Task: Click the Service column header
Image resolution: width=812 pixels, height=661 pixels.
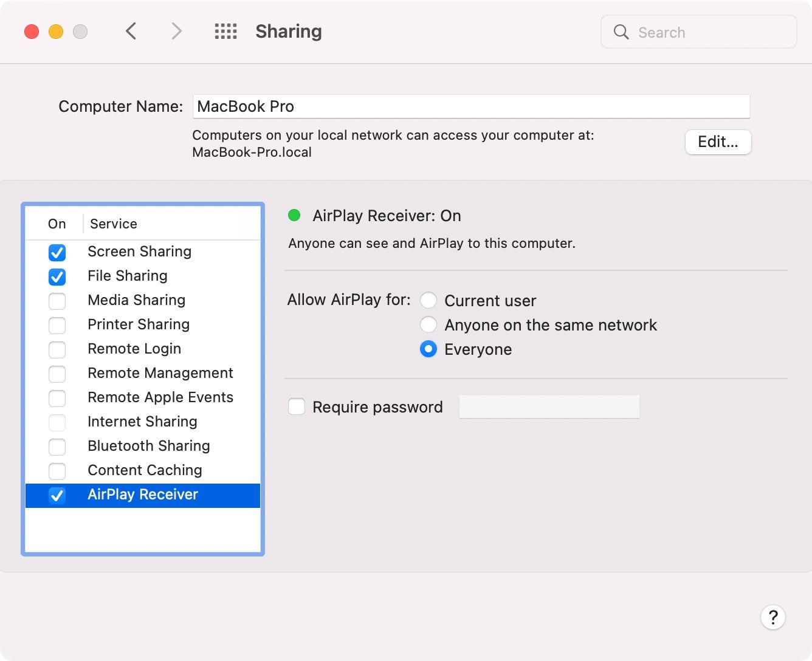Action: pyautogui.click(x=114, y=224)
